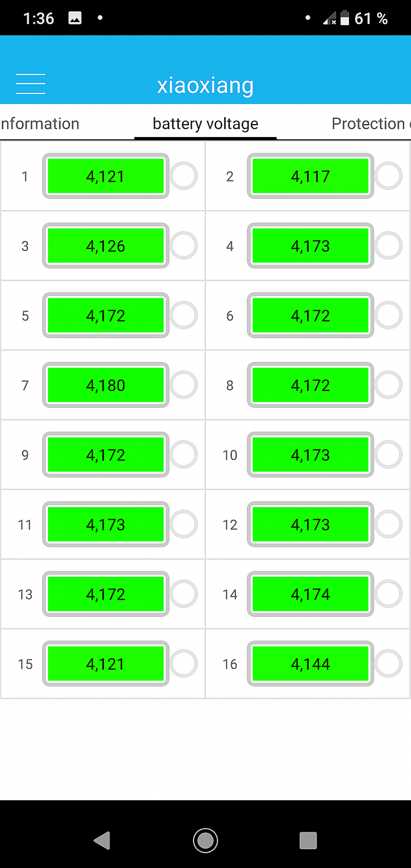Tap cell 14 voltage bar showing 4,174
The width and height of the screenshot is (411, 868).
310,594
